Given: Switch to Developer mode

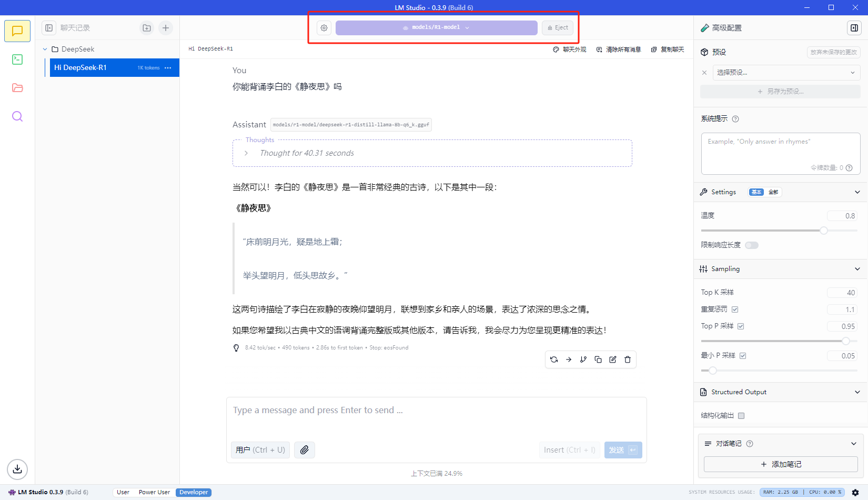Looking at the screenshot, I should pyautogui.click(x=194, y=493).
